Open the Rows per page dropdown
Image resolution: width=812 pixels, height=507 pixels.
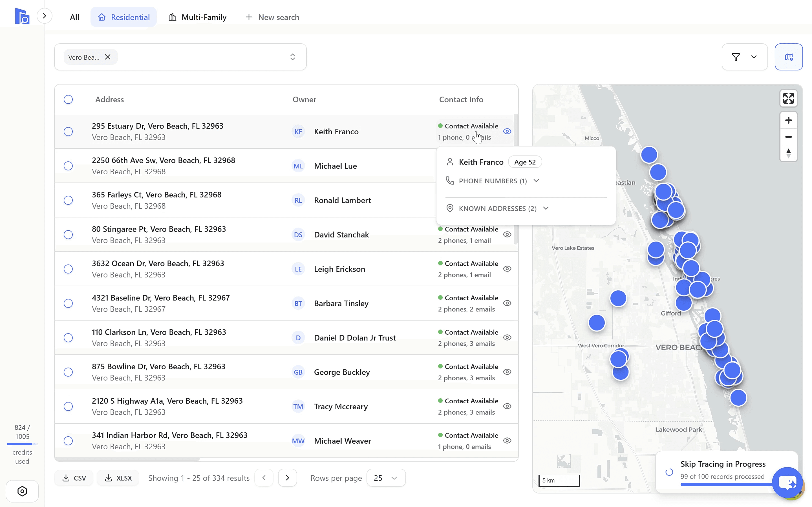point(386,478)
